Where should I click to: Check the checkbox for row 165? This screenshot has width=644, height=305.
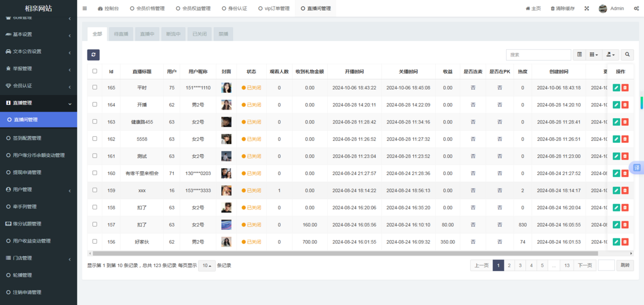tap(95, 87)
